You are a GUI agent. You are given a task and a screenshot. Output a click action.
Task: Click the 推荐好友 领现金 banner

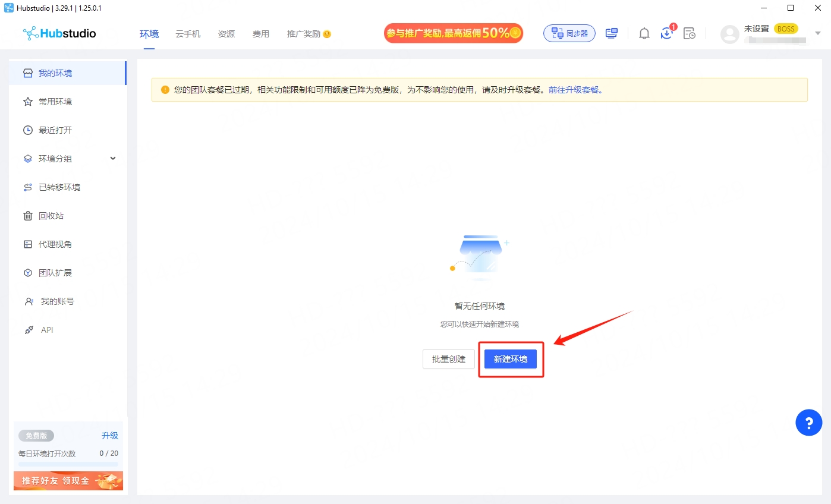click(68, 481)
